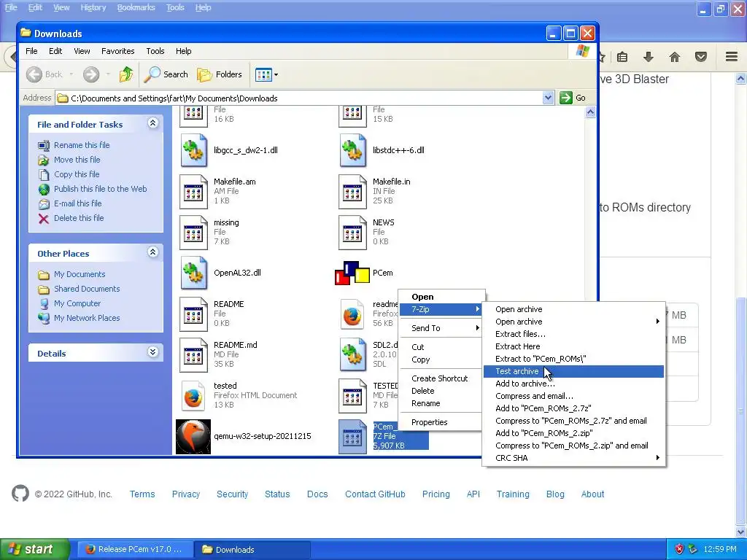The height and width of the screenshot is (560, 747).
Task: Select README.md file icon
Action: point(194,355)
